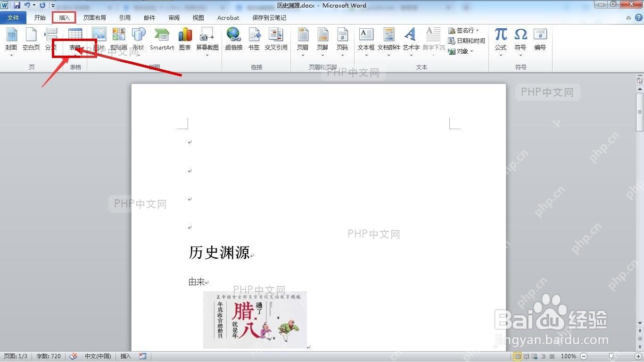Switch to Full Screen Reading view
Viewport: 644px width, 362px height.
[x=527, y=356]
